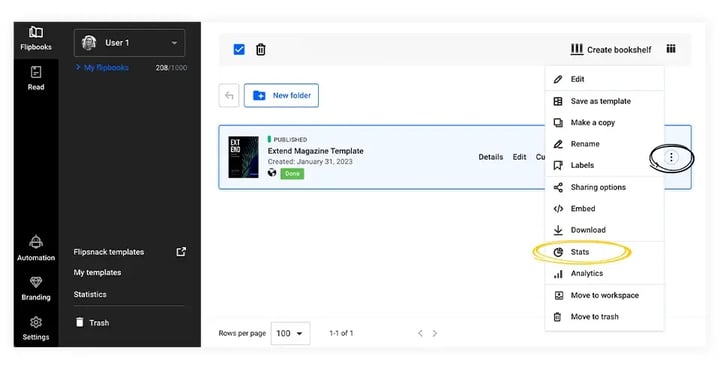The image size is (720, 369).
Task: Open My templates in sidebar
Action: 97,273
